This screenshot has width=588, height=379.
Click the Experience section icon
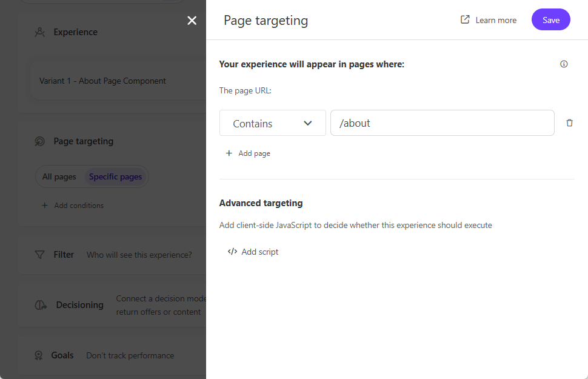[39, 32]
